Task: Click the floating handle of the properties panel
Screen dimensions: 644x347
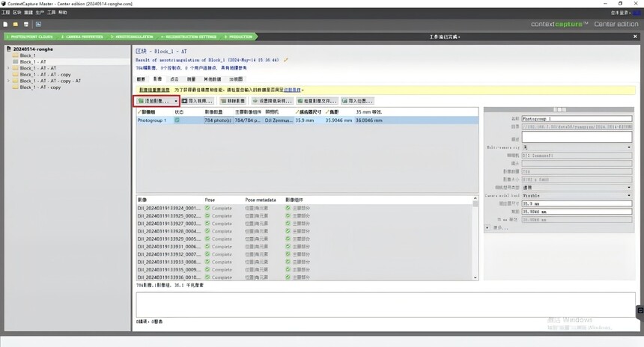Action: point(560,109)
